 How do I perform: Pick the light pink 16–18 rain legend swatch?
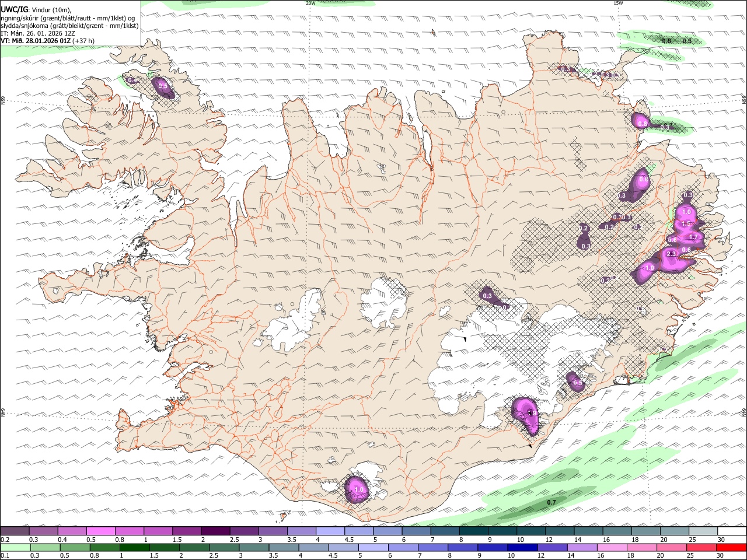612,548
